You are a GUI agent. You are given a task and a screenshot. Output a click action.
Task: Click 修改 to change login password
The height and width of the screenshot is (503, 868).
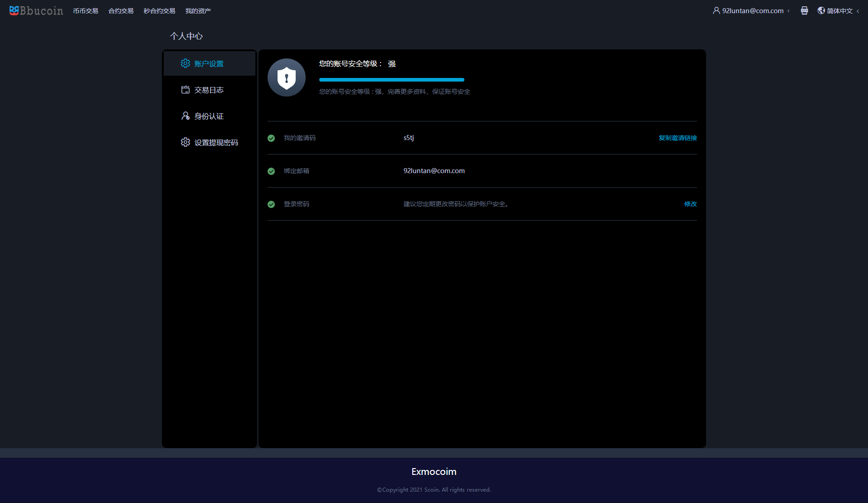point(690,204)
